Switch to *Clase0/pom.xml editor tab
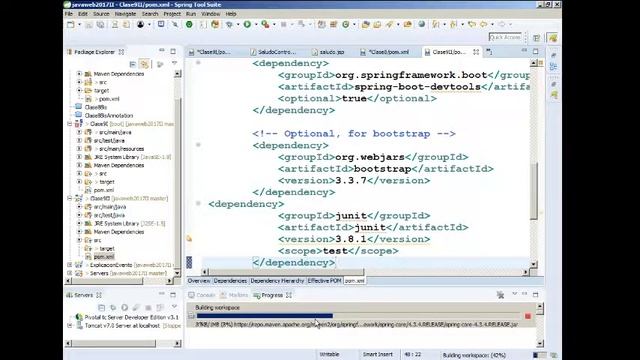 [384, 52]
